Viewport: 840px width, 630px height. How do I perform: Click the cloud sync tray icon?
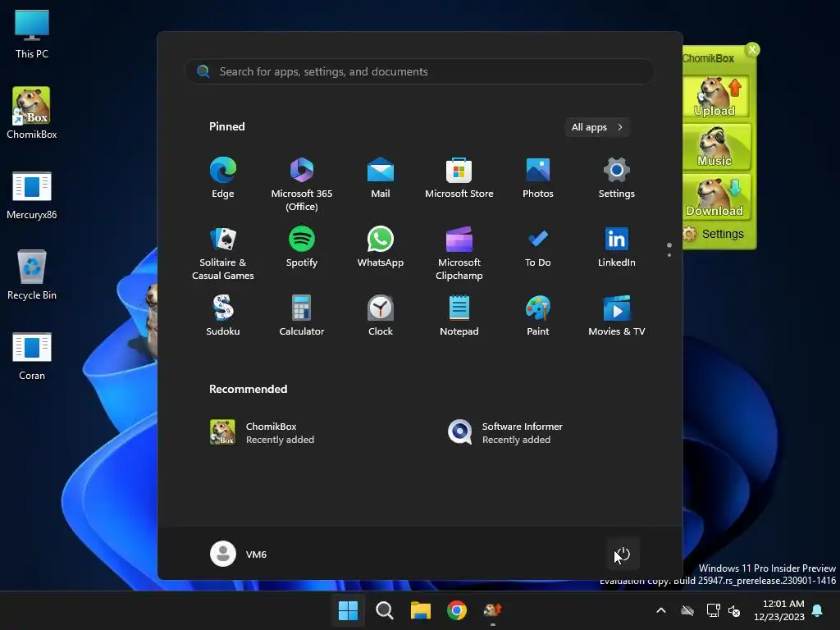(x=687, y=610)
